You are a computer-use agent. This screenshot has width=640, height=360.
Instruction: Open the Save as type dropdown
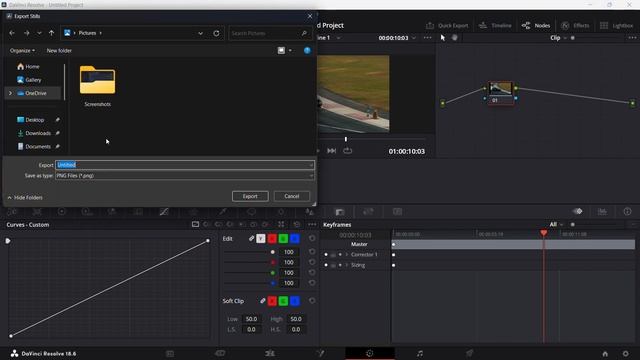click(x=184, y=176)
